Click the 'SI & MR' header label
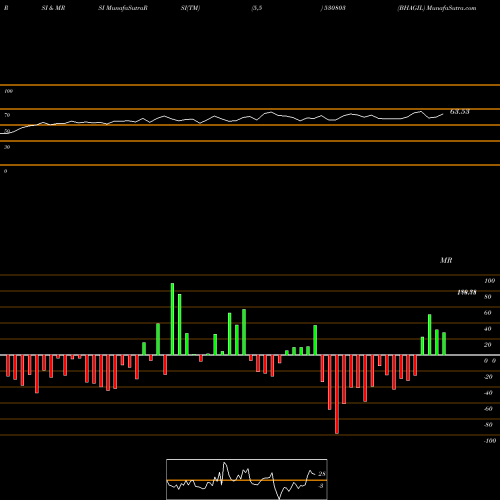This screenshot has height=500, width=500. click(53, 8)
